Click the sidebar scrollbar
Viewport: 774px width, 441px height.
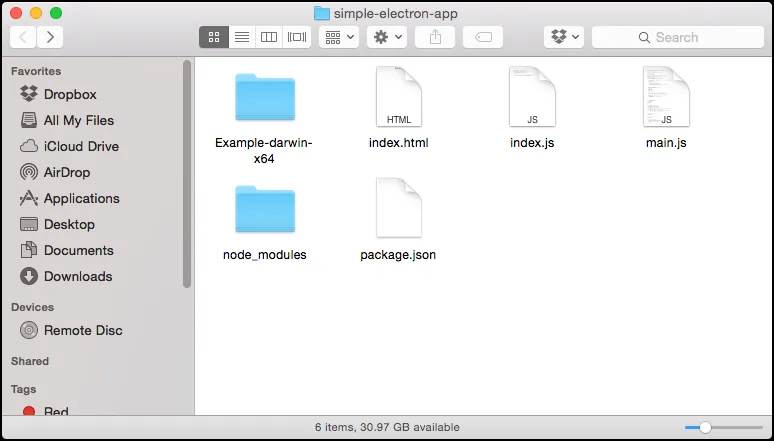point(187,174)
